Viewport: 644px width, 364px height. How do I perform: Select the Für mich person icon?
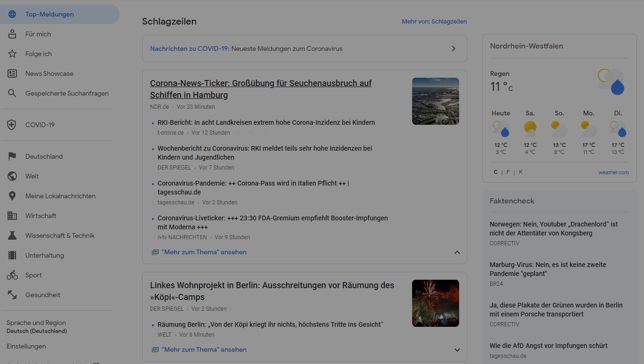12,34
